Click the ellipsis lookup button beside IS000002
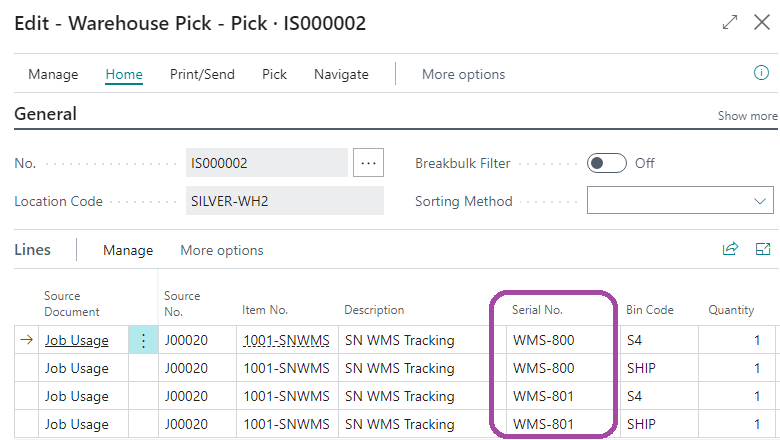The image size is (780, 440). (x=368, y=163)
